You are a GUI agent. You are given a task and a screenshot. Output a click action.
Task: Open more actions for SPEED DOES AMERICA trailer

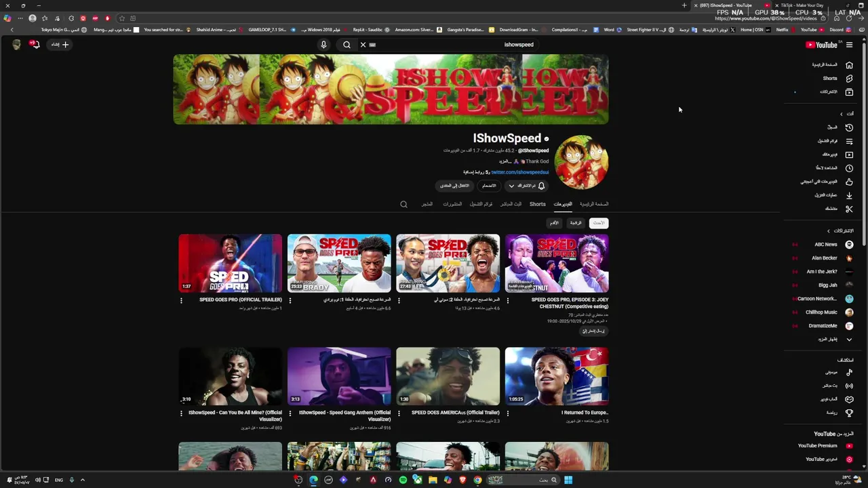click(399, 413)
